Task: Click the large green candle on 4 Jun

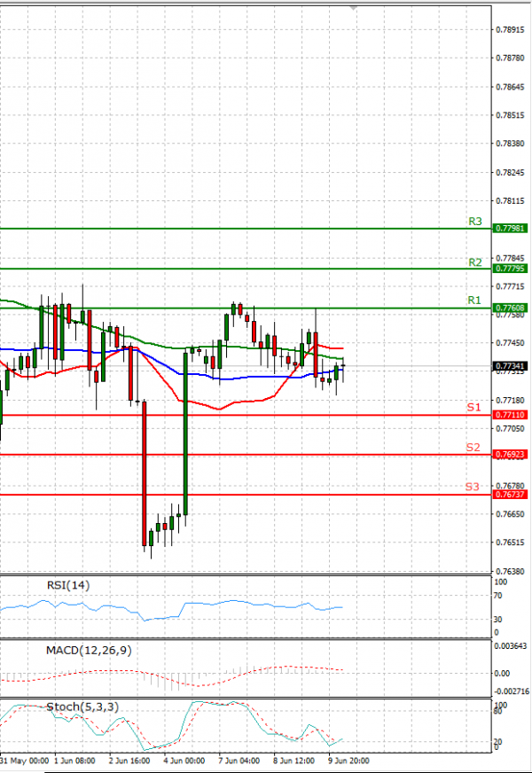Action: 185,433
